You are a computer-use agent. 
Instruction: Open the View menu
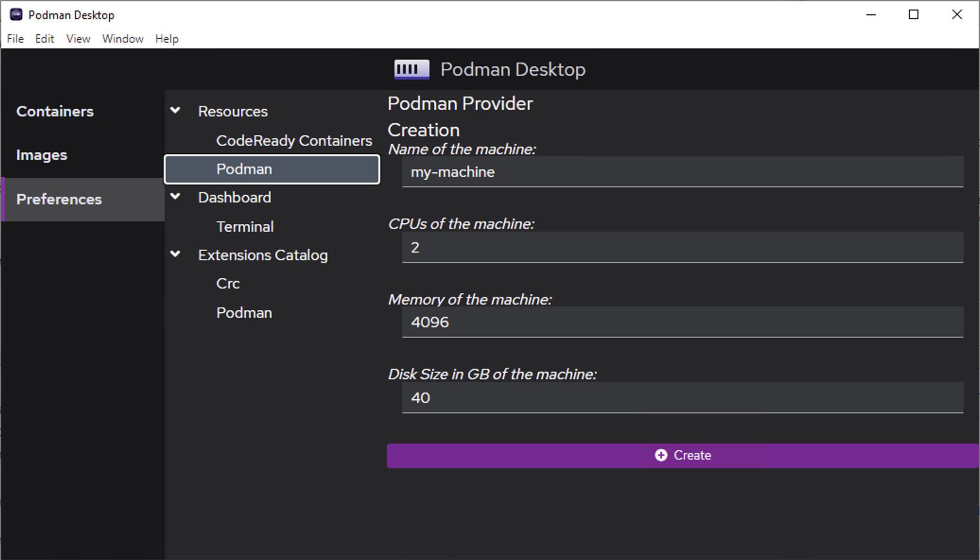[78, 39]
